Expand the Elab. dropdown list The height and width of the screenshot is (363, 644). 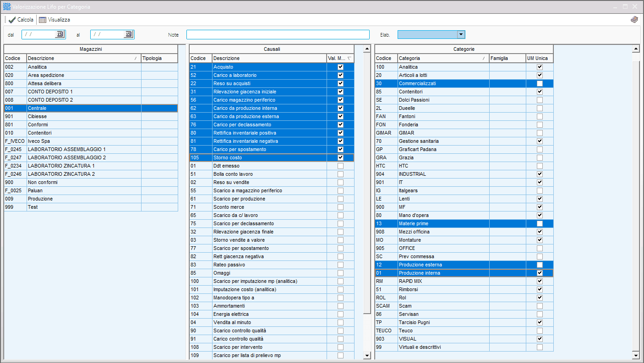tap(461, 34)
